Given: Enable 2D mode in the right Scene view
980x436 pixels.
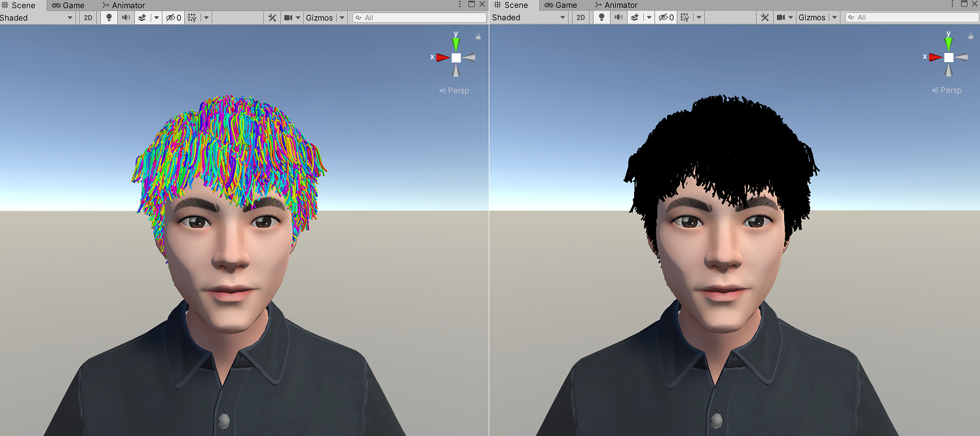Looking at the screenshot, I should coord(580,17).
